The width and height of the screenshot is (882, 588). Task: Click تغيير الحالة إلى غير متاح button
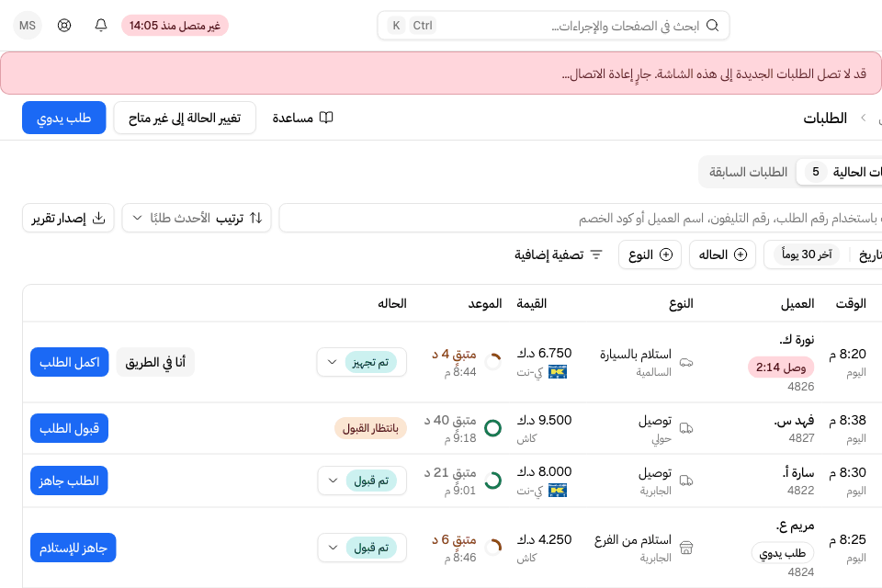pyautogui.click(x=185, y=118)
